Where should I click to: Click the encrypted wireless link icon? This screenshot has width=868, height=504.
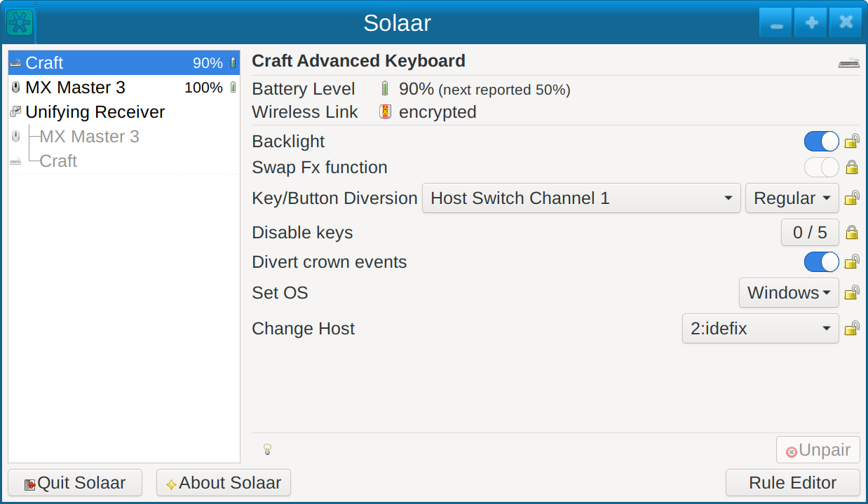click(384, 111)
